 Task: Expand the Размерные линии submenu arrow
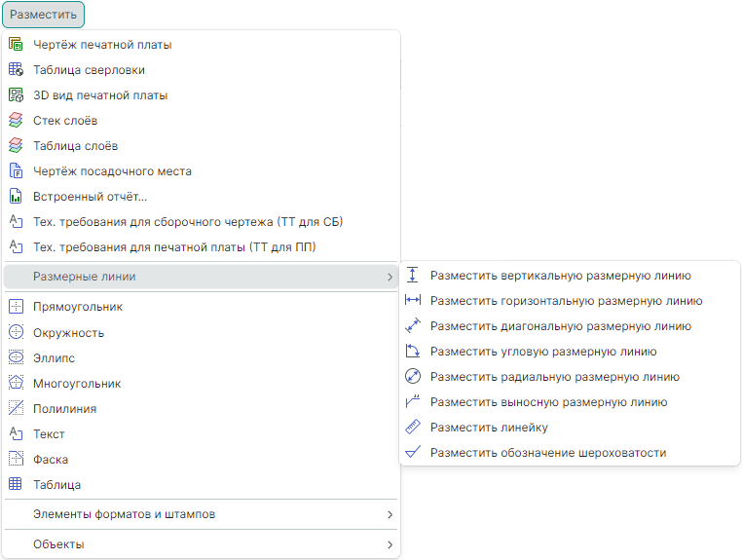coord(390,277)
